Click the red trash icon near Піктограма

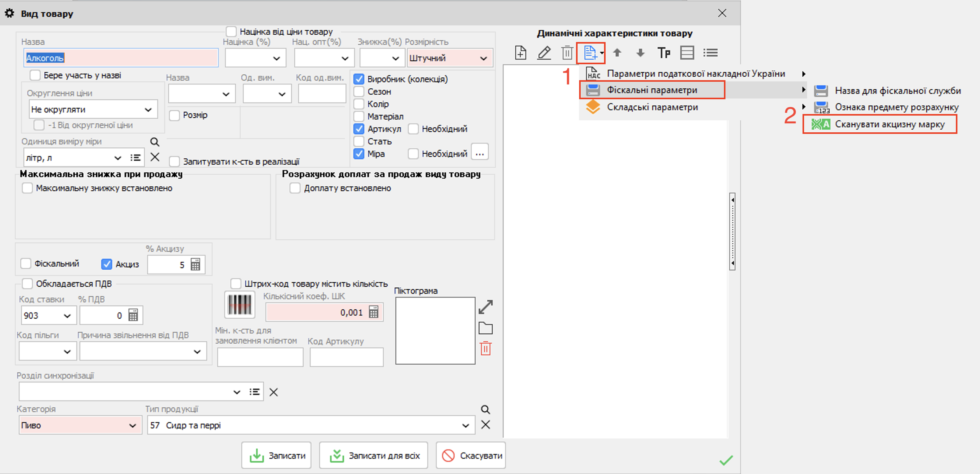(485, 348)
